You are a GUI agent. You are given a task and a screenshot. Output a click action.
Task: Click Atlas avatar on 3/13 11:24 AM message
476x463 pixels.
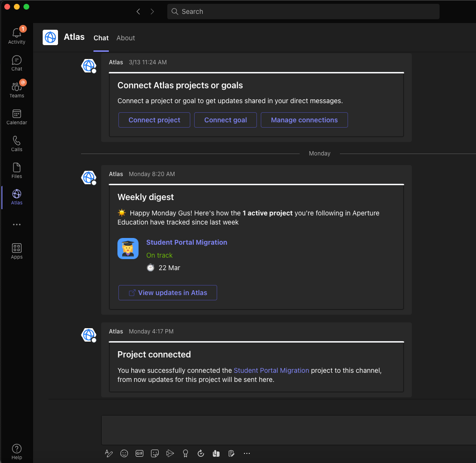pos(89,66)
